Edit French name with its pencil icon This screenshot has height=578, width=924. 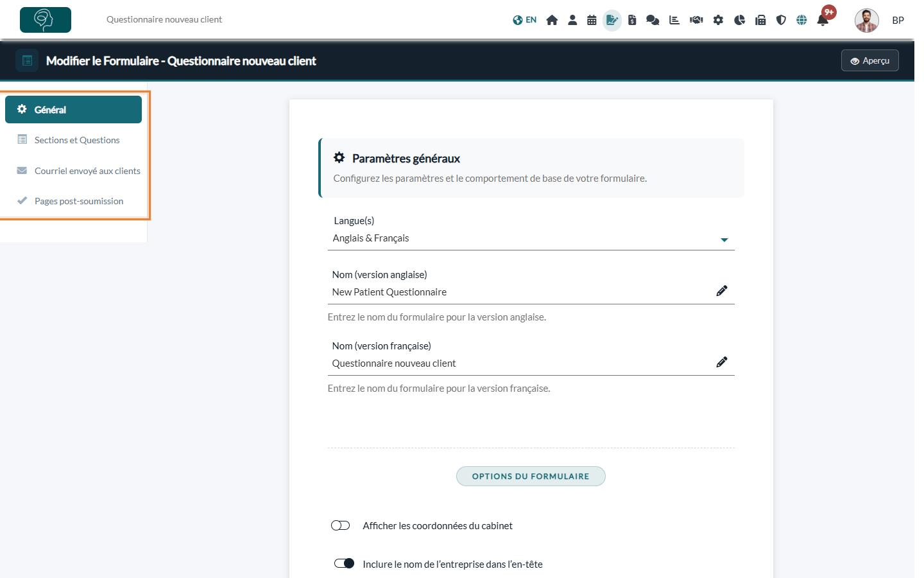pyautogui.click(x=722, y=362)
